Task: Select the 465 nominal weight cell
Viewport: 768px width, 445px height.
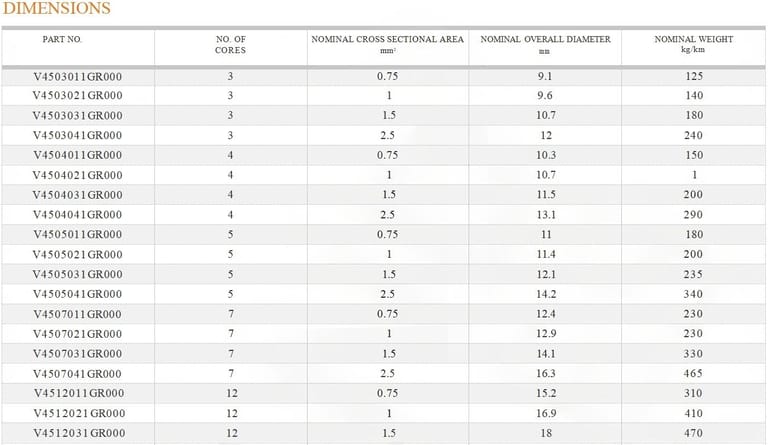Action: [693, 373]
